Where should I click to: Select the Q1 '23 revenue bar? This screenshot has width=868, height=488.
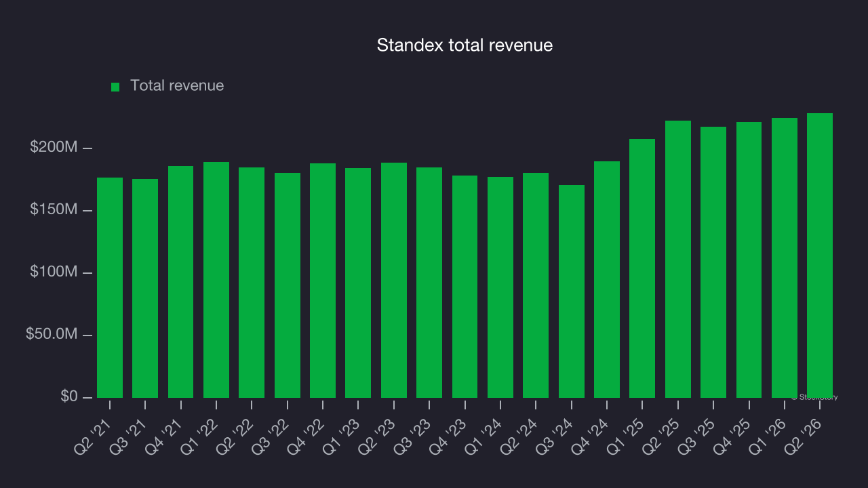click(x=358, y=283)
